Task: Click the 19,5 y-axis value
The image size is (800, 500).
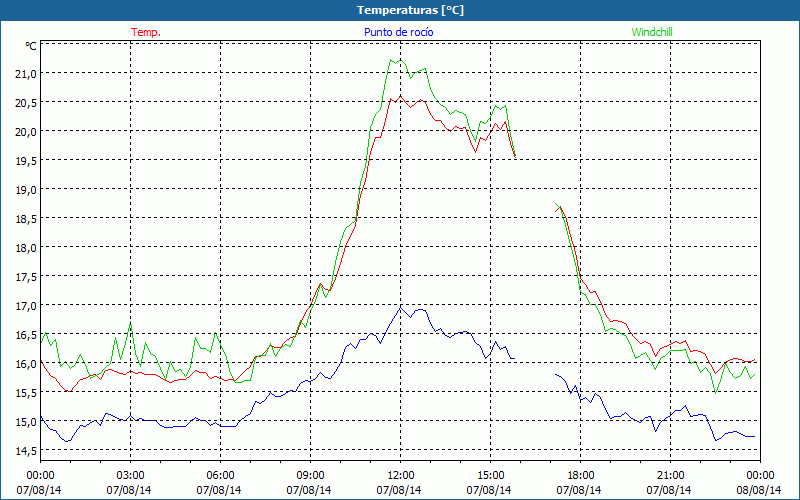Action: tap(26, 161)
